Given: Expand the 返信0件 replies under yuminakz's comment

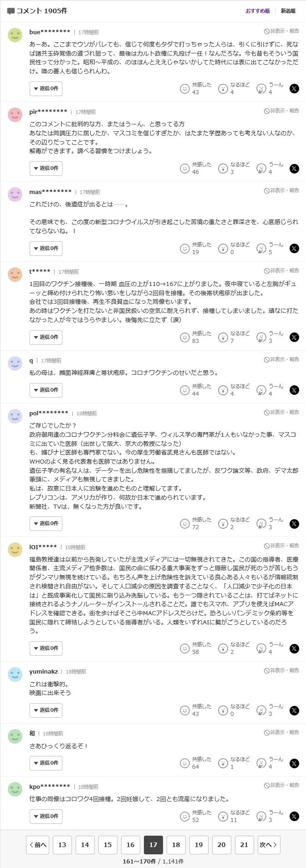Looking at the screenshot, I should [x=46, y=710].
